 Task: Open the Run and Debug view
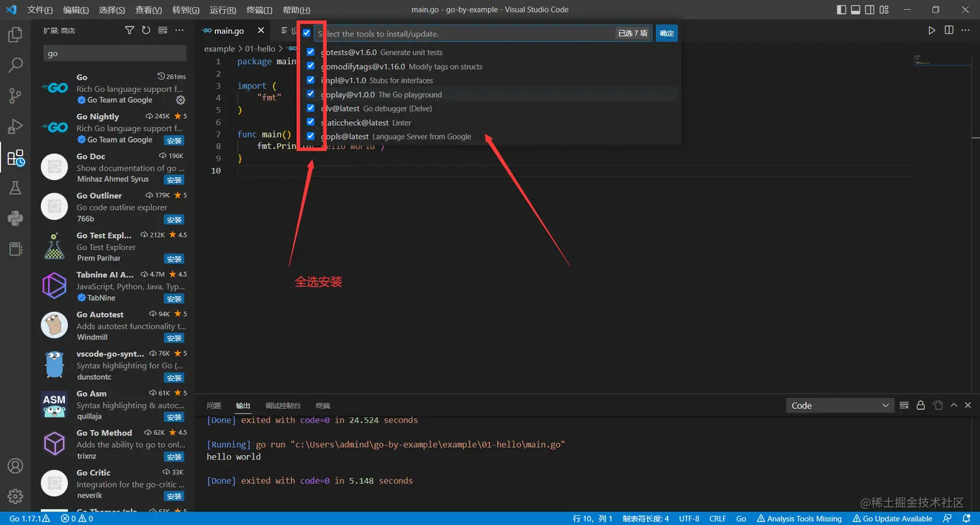coord(15,126)
